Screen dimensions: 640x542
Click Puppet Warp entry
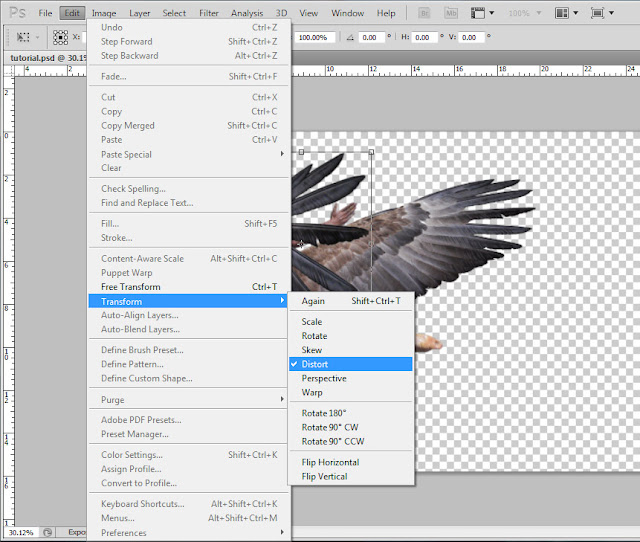click(x=188, y=273)
